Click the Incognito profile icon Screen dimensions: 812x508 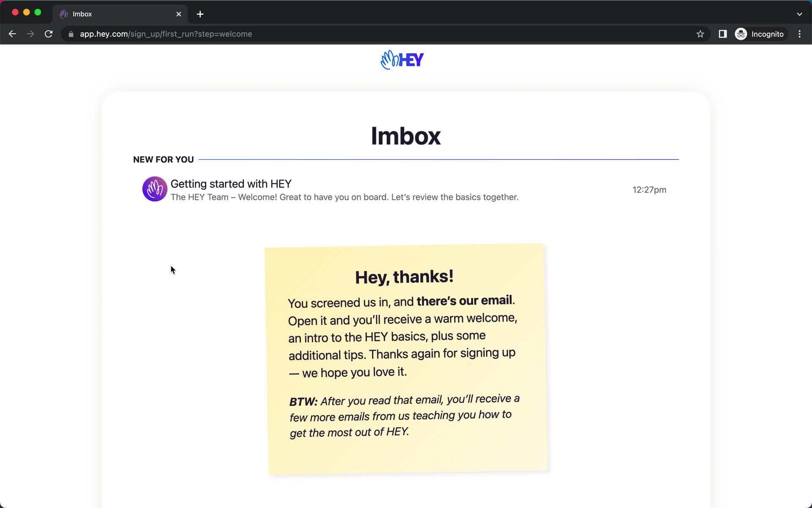click(x=741, y=34)
